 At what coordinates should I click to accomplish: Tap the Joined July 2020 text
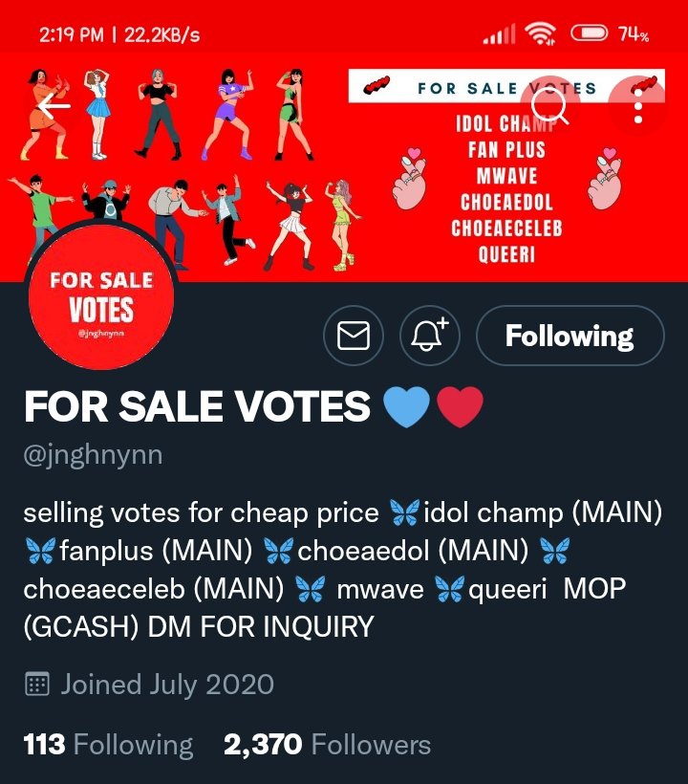(x=167, y=685)
